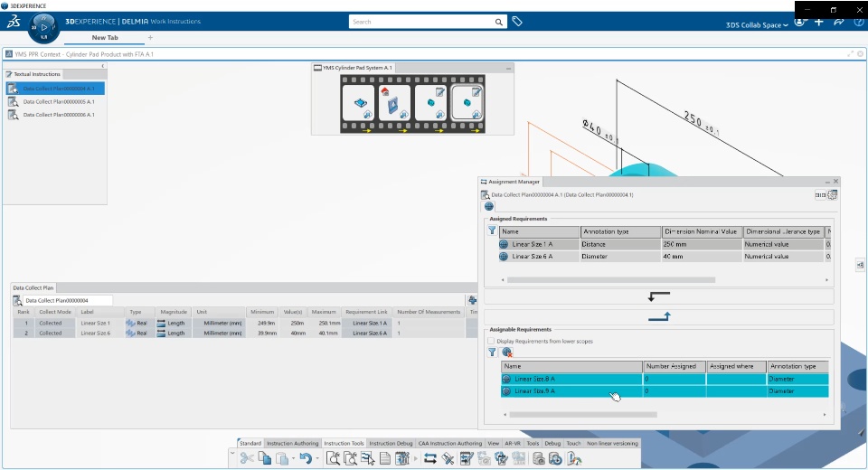Open the Touch toolbar tab

coord(573,444)
